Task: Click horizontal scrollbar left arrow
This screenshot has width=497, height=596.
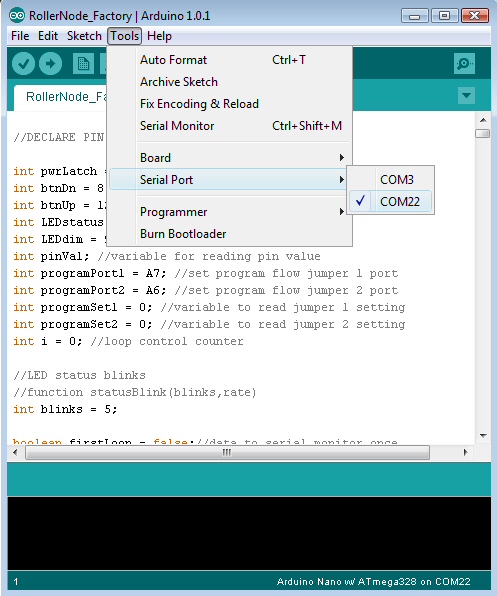Action: 15,452
